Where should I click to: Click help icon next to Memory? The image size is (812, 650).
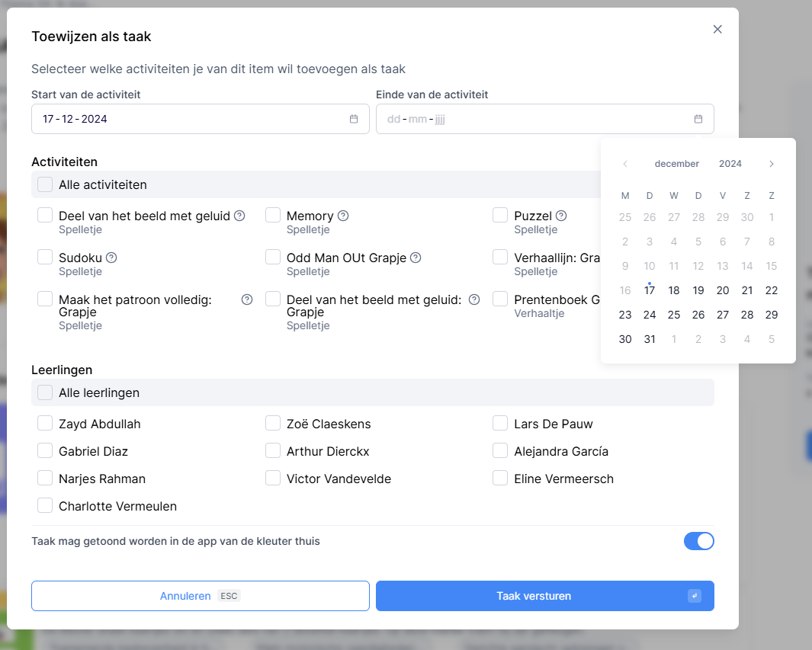(x=343, y=216)
